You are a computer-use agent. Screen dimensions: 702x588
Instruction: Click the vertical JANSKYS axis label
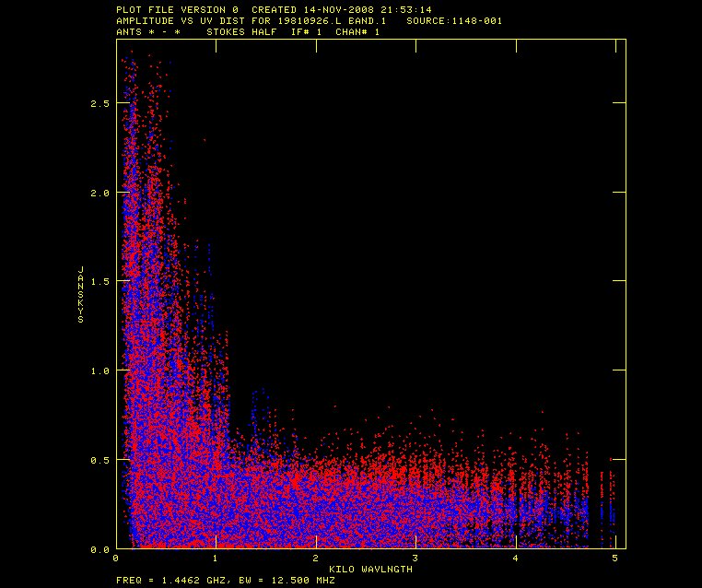[x=81, y=294]
